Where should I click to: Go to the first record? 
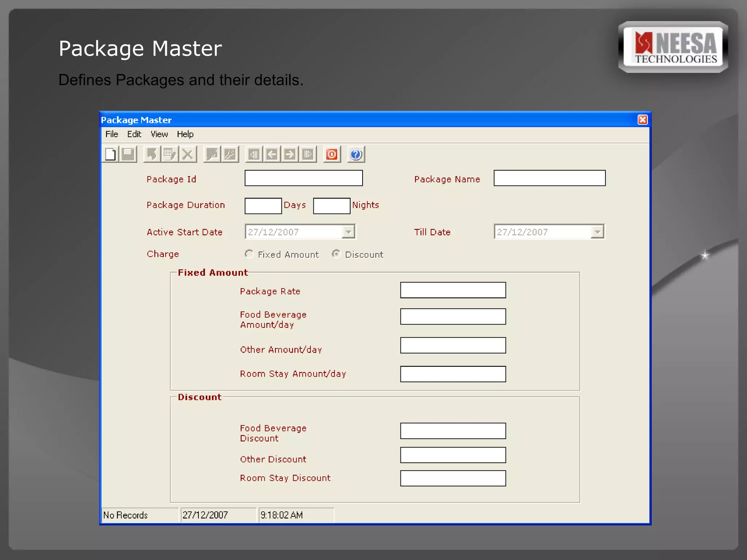pyautogui.click(x=254, y=154)
